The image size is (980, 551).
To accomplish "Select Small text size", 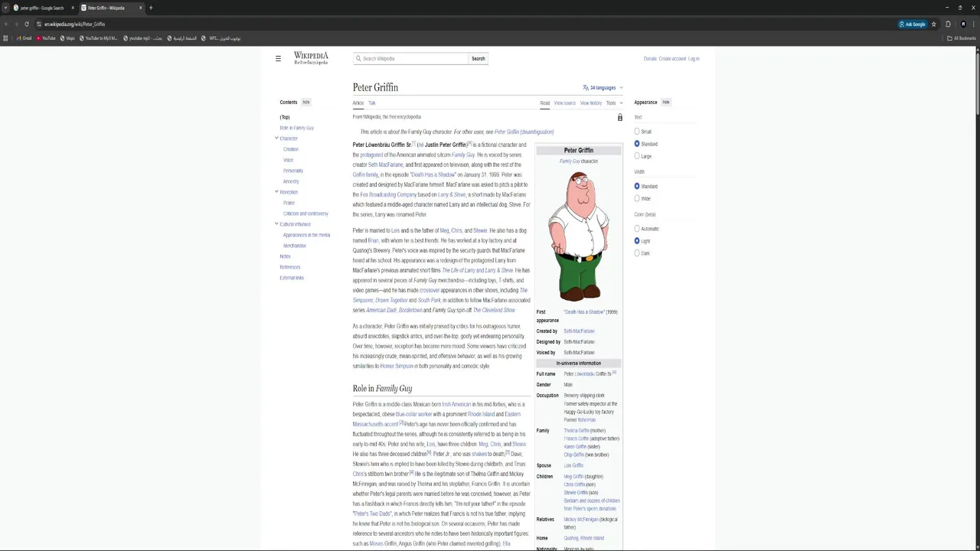I will 637,132.
